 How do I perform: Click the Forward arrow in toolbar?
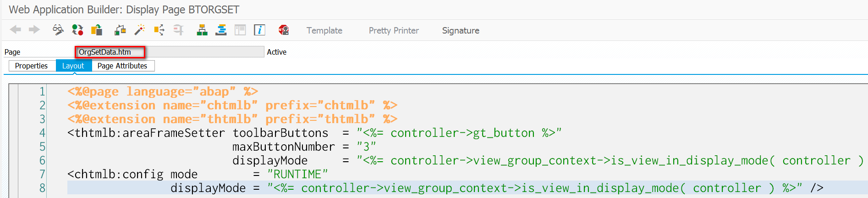(34, 30)
